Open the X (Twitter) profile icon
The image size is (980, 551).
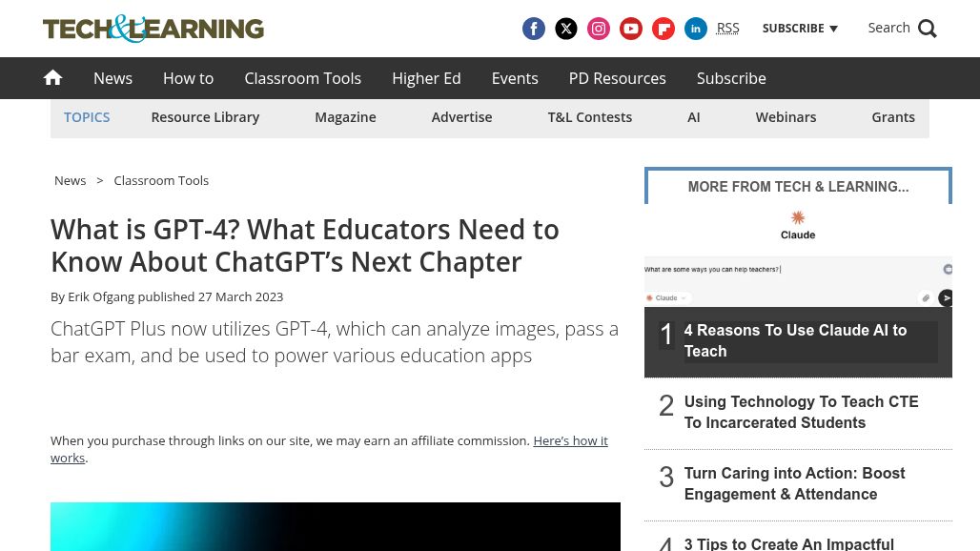click(565, 29)
